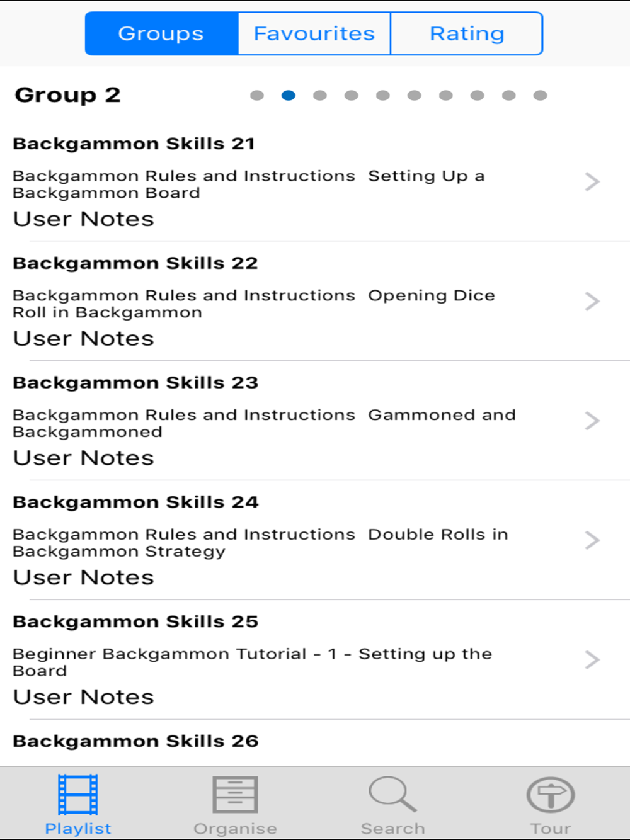The height and width of the screenshot is (840, 630).
Task: Open chevron for Backgammon Skills 22
Action: (592, 301)
